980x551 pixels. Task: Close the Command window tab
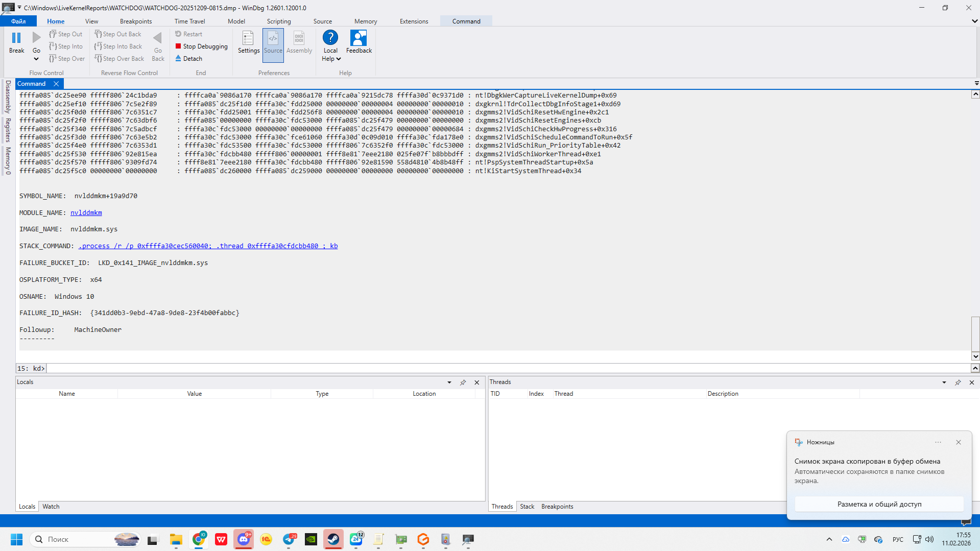click(x=56, y=84)
